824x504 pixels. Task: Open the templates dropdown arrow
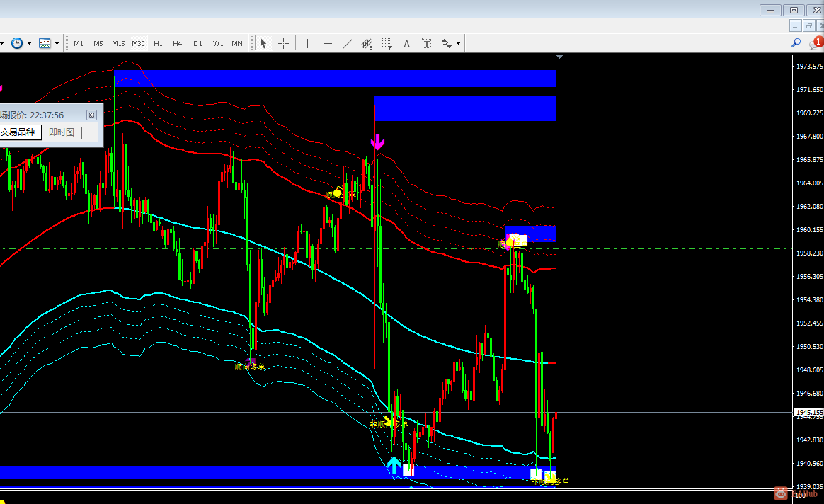pyautogui.click(x=57, y=44)
